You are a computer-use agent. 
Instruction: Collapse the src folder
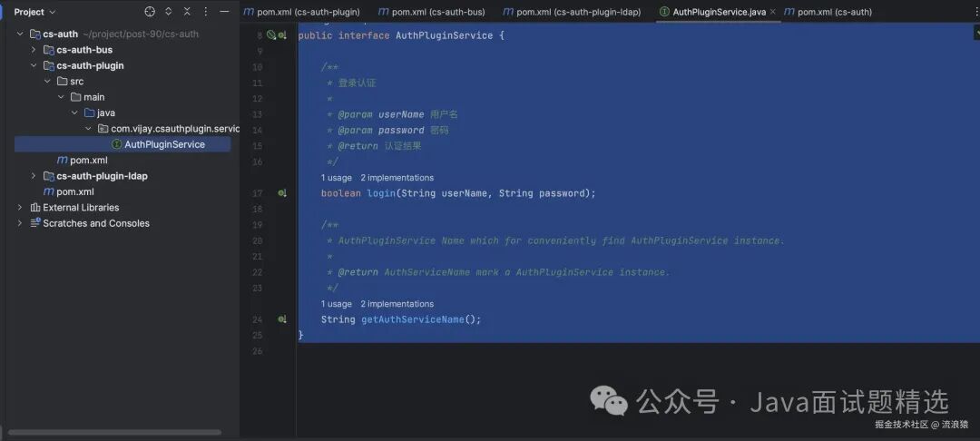[47, 81]
